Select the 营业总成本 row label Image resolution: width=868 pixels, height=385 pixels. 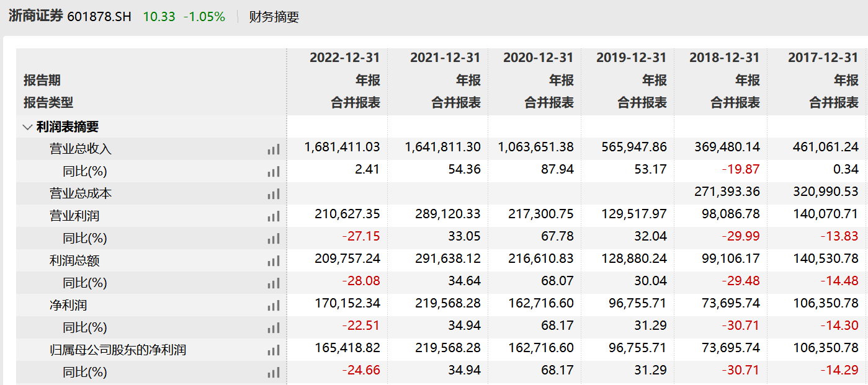click(81, 194)
